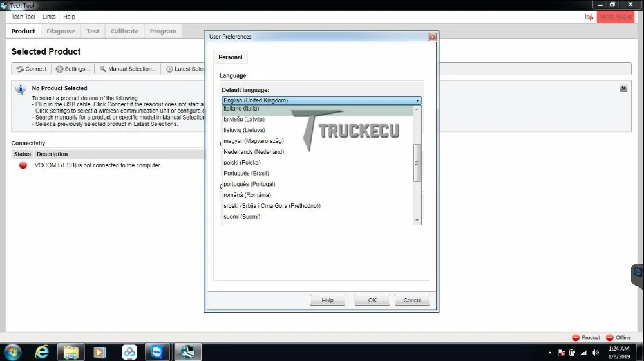Click the taskbar clock showing 1:24 AM
The height and width of the screenshot is (361, 644).
tap(619, 353)
